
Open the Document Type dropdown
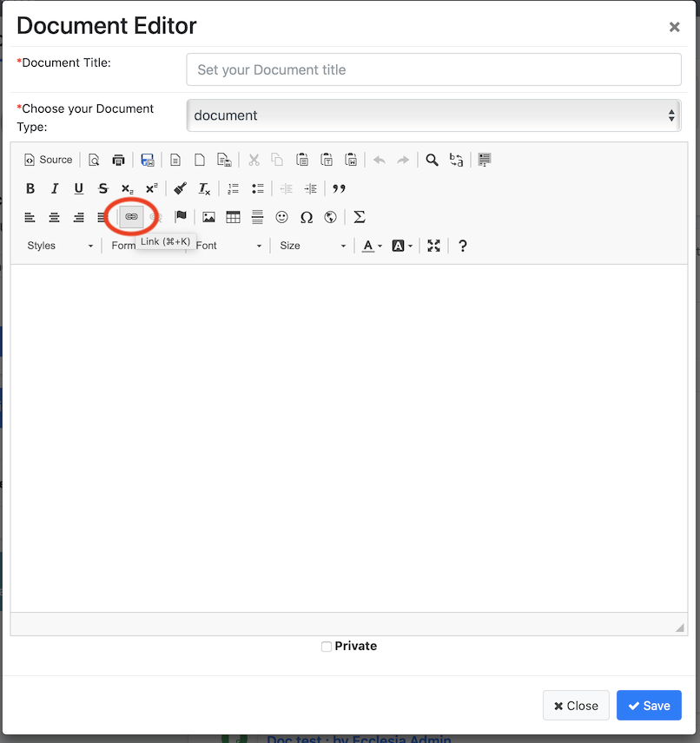tap(434, 115)
